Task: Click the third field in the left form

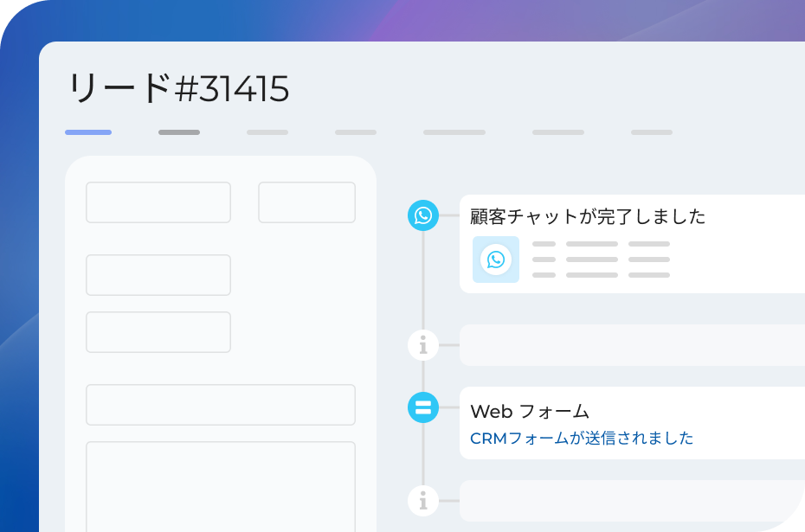Action: click(158, 331)
